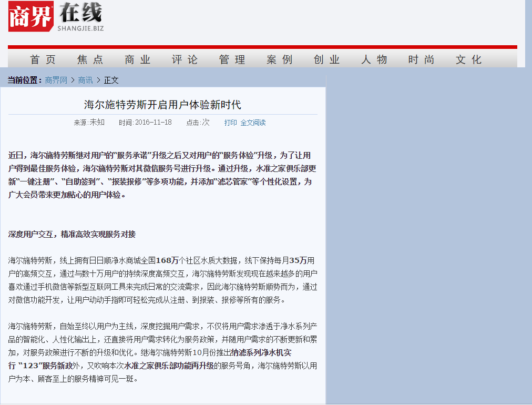532x405 pixels.
Task: Click the article title 海尔施特劳斯开启用户体验新时代
Action: 162,105
